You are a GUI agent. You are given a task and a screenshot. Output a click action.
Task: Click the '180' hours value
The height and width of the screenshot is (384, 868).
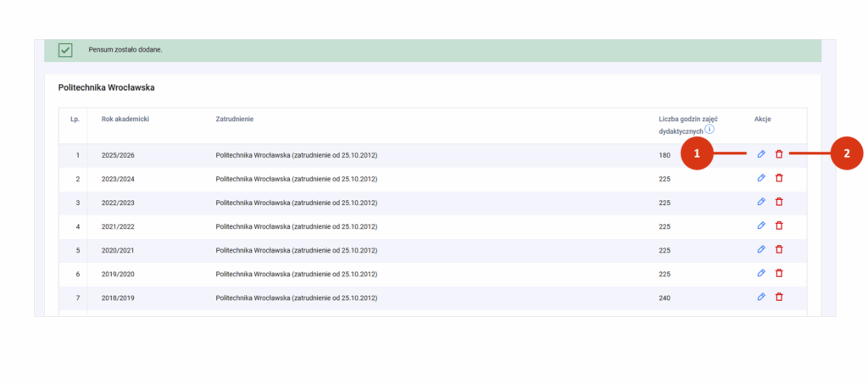(665, 155)
